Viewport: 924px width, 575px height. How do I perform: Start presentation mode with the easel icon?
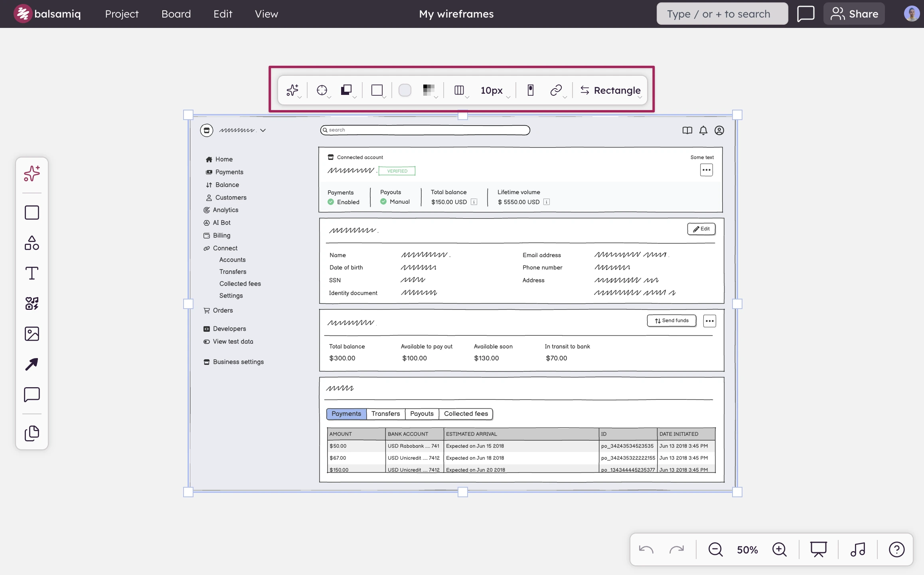(818, 549)
